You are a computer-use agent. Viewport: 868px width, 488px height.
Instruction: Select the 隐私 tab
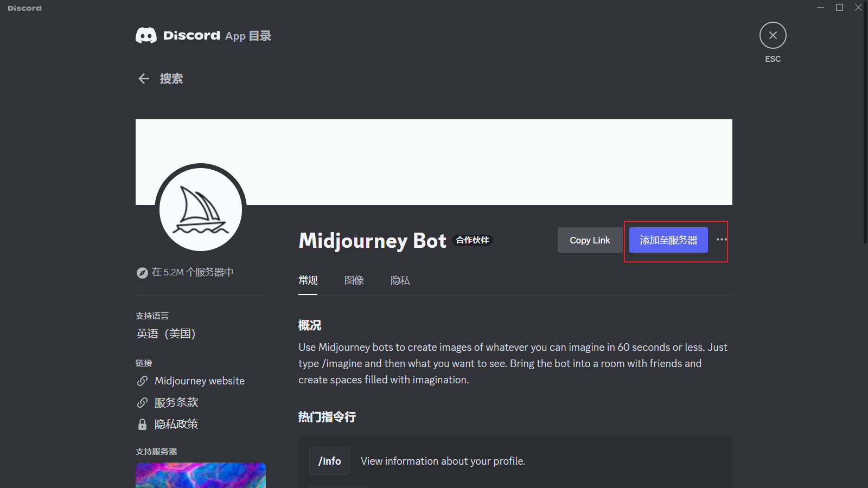[x=400, y=280]
